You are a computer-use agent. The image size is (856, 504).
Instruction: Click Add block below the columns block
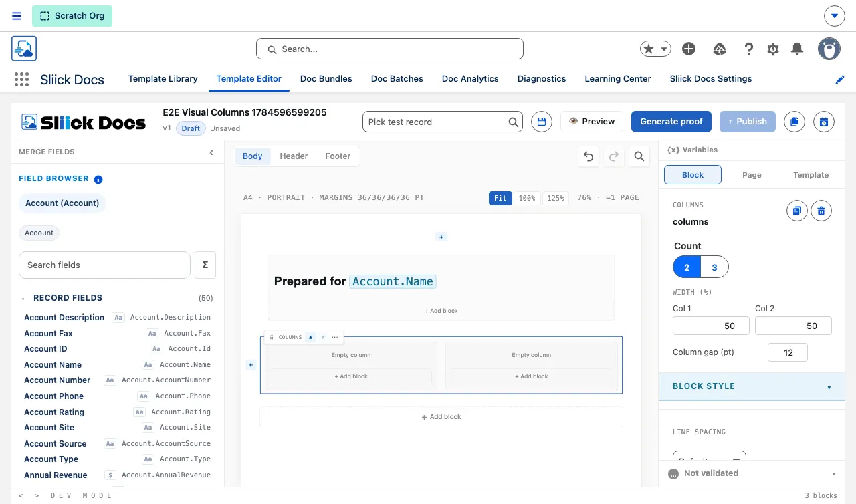click(x=441, y=417)
